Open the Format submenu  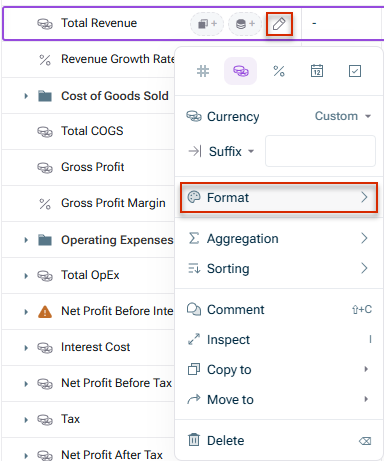(279, 197)
